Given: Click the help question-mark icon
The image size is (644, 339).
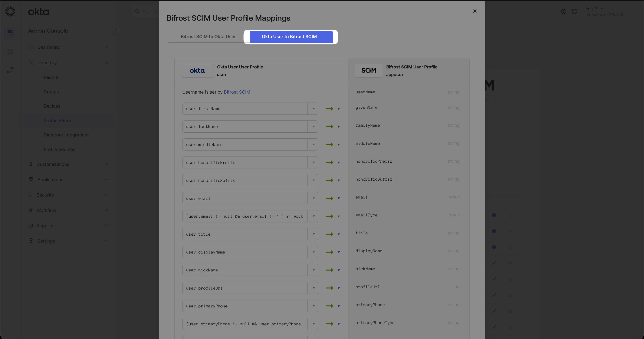Looking at the screenshot, I should tap(563, 12).
